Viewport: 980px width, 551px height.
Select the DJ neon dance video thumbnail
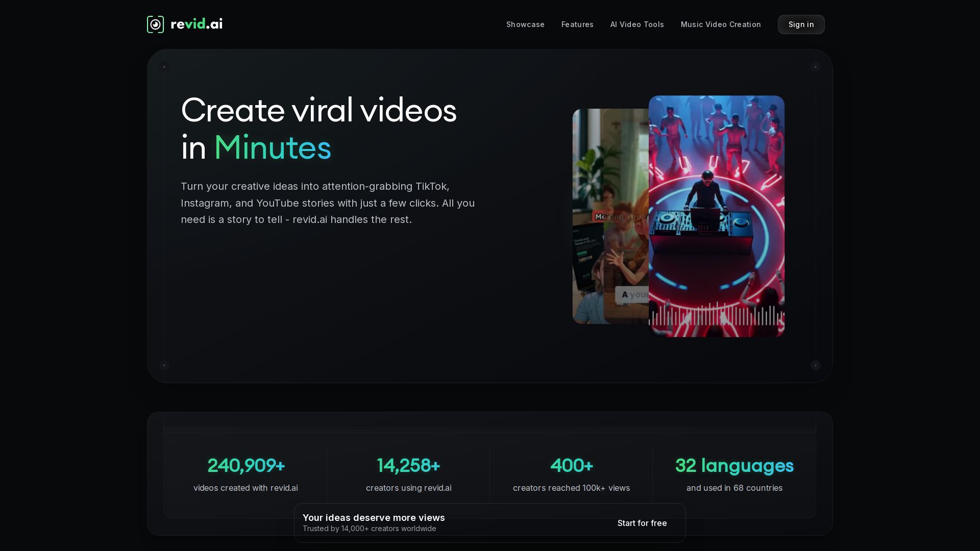[x=716, y=216]
